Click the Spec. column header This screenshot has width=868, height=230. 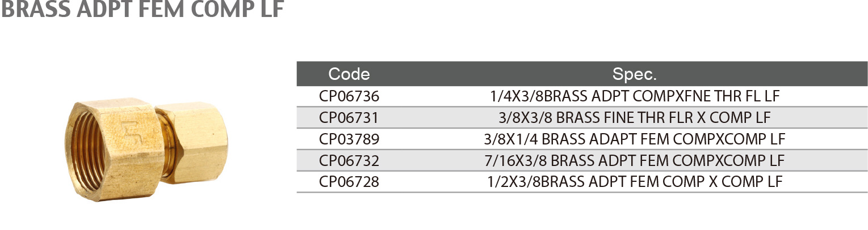coord(634,74)
